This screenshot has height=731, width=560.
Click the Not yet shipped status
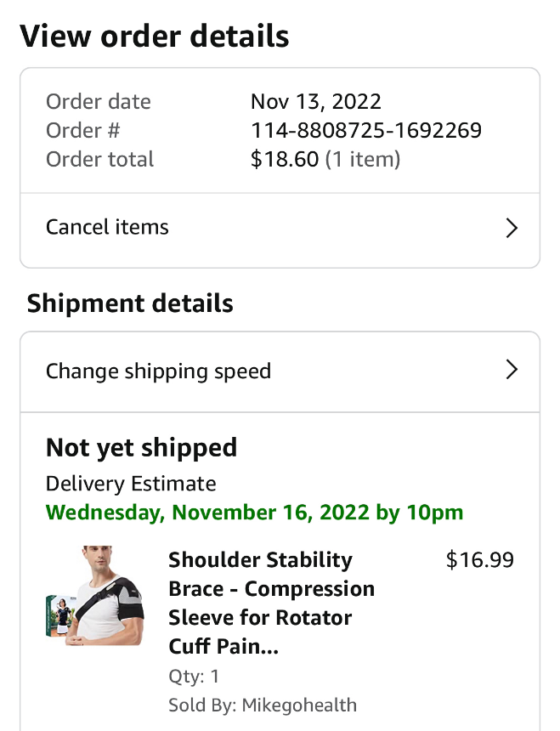click(141, 448)
